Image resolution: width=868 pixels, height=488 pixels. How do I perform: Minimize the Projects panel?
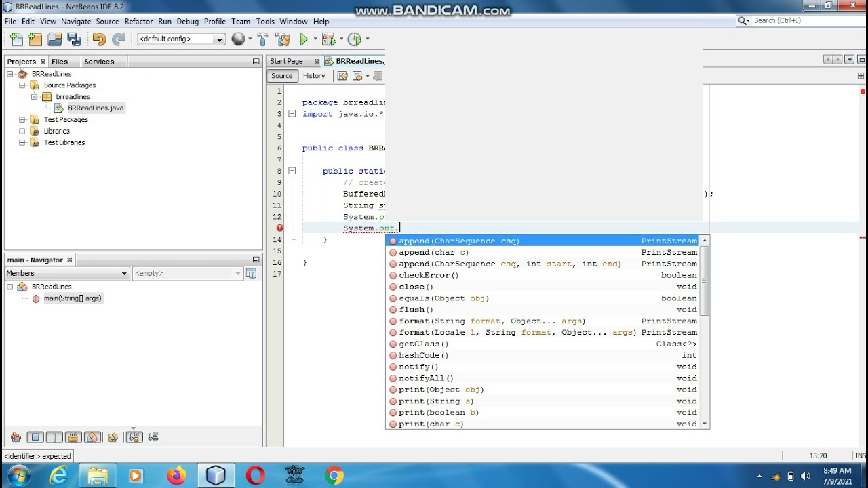point(256,62)
